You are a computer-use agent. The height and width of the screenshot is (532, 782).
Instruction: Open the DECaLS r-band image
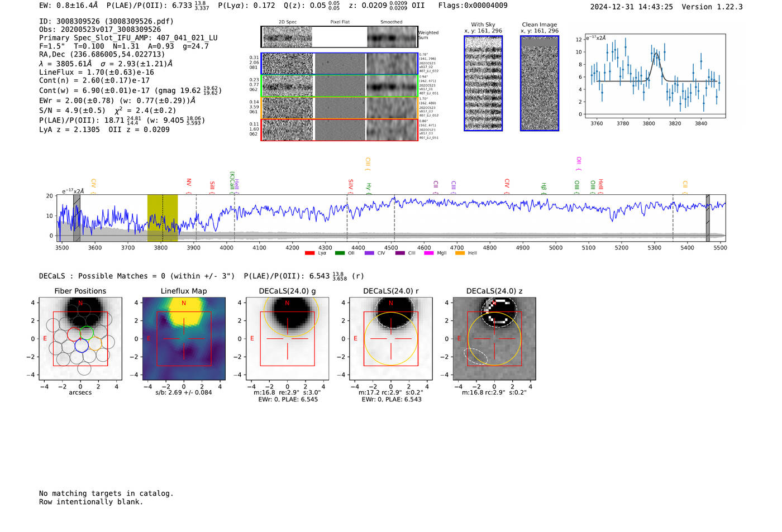pyautogui.click(x=391, y=339)
